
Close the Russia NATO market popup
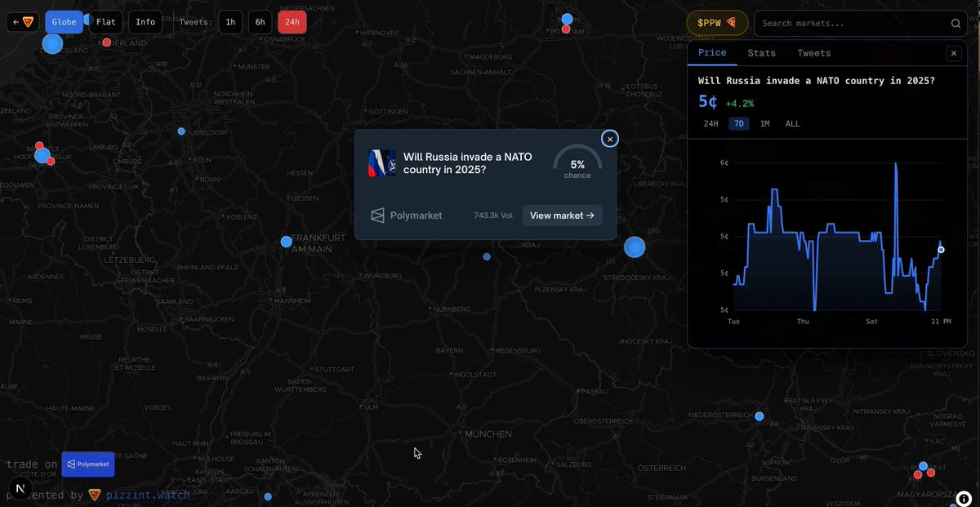(609, 139)
